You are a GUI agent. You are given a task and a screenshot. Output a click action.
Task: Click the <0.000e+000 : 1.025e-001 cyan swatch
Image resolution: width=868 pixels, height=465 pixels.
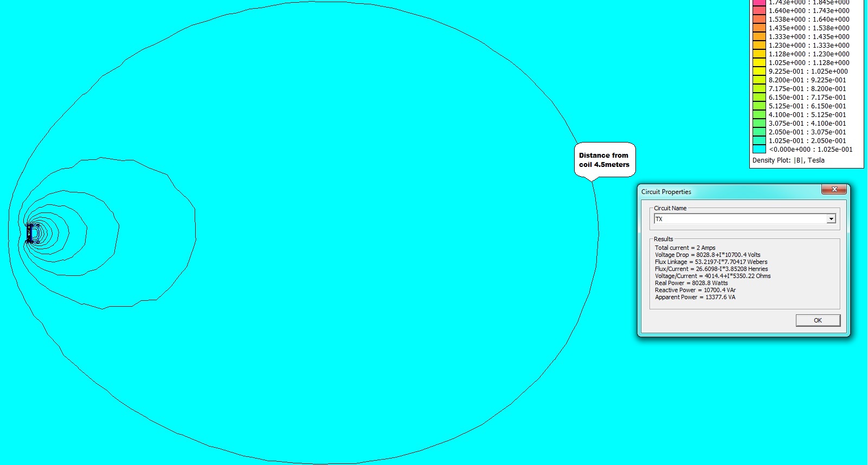point(759,149)
